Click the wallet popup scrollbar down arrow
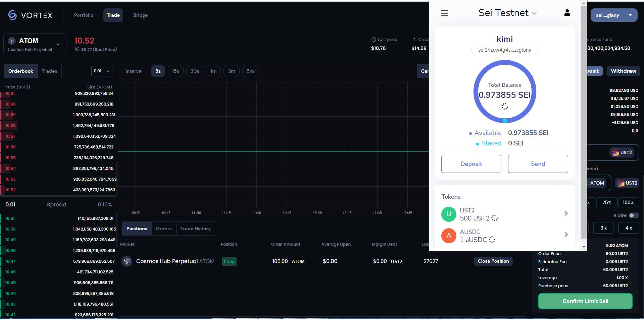The width and height of the screenshot is (644, 319). tap(584, 247)
